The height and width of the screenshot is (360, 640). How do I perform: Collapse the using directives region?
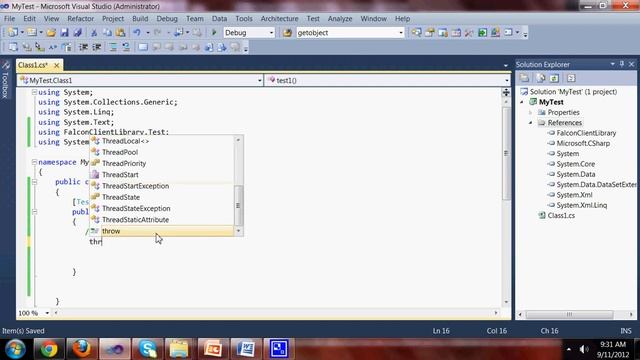click(34, 92)
